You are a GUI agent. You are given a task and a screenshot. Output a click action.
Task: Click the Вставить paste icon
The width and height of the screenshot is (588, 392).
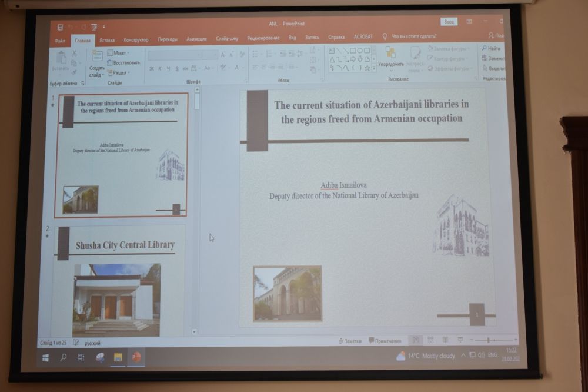pyautogui.click(x=62, y=58)
